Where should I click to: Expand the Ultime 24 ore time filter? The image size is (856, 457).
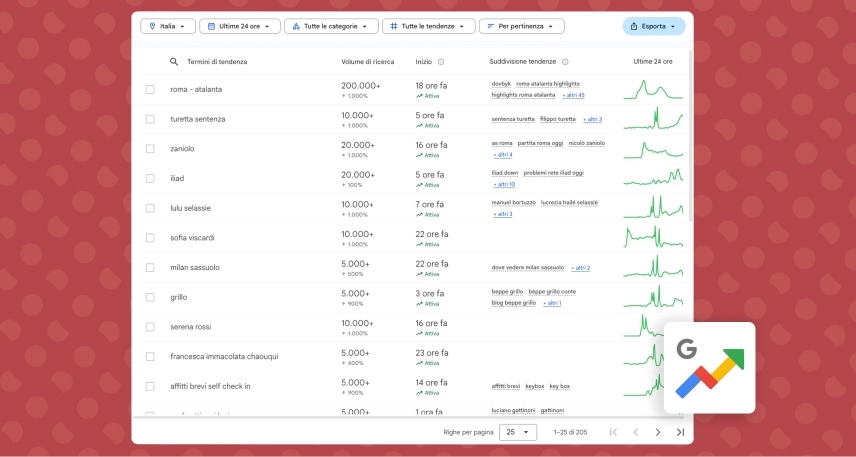239,26
